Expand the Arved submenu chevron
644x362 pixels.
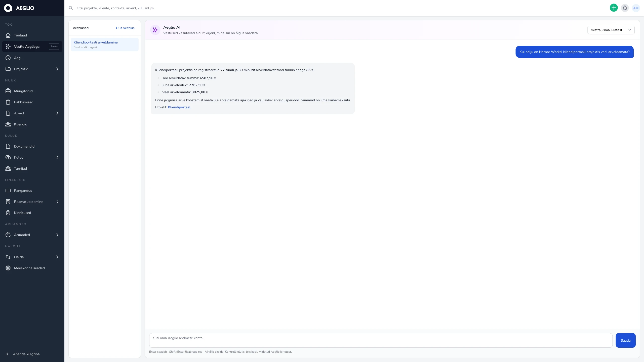pyautogui.click(x=57, y=113)
